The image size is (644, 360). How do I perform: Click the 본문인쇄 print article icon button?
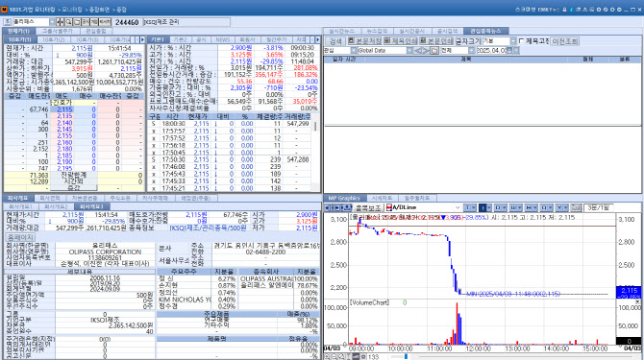436,41
